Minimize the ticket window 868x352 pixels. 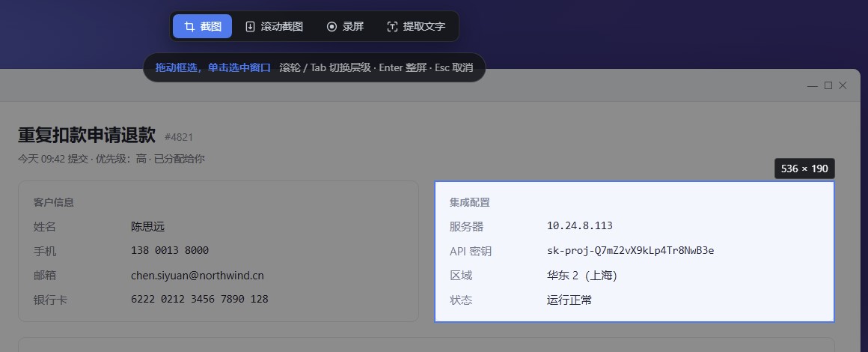pyautogui.click(x=812, y=85)
